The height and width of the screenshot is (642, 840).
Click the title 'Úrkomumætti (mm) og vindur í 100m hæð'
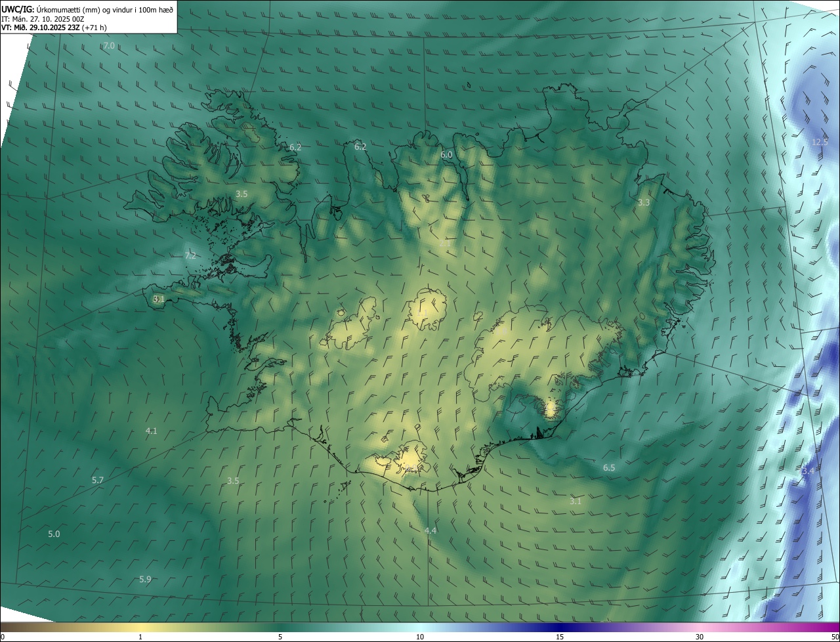coord(104,9)
